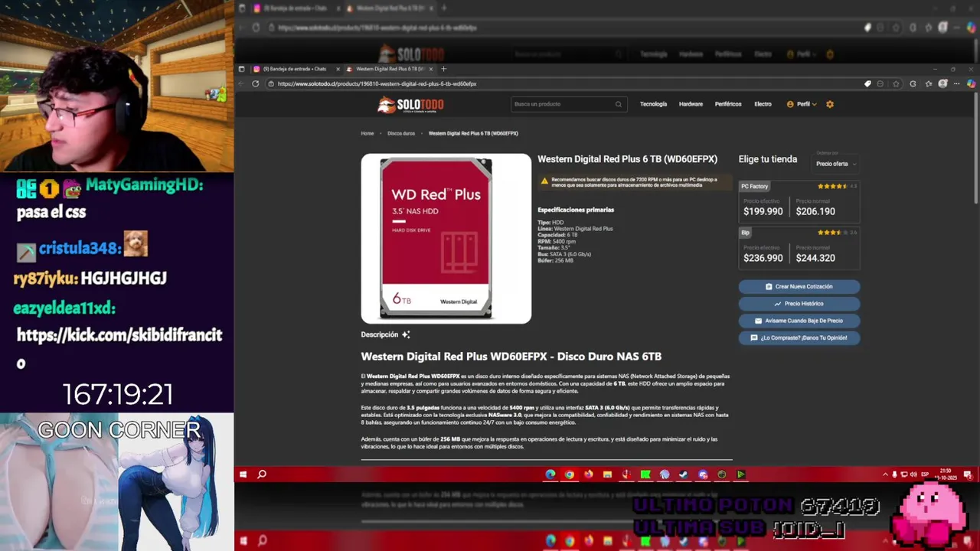Launch Firefox from the taskbar
Viewport: 980px width, 551px height.
click(589, 474)
